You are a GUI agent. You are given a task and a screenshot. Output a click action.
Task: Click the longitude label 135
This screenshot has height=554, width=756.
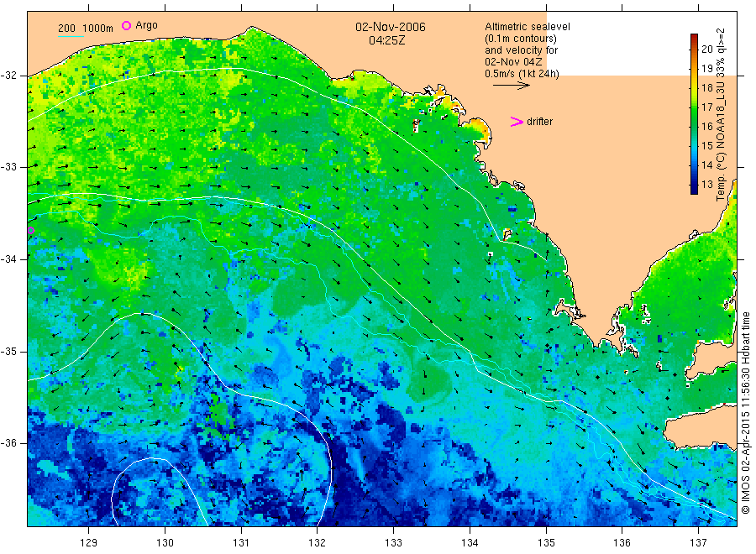point(546,543)
